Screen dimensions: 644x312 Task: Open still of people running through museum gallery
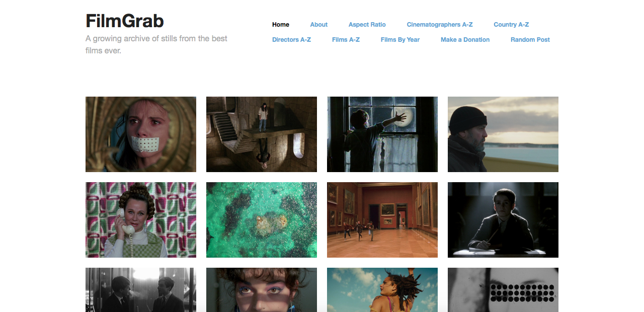[382, 220]
